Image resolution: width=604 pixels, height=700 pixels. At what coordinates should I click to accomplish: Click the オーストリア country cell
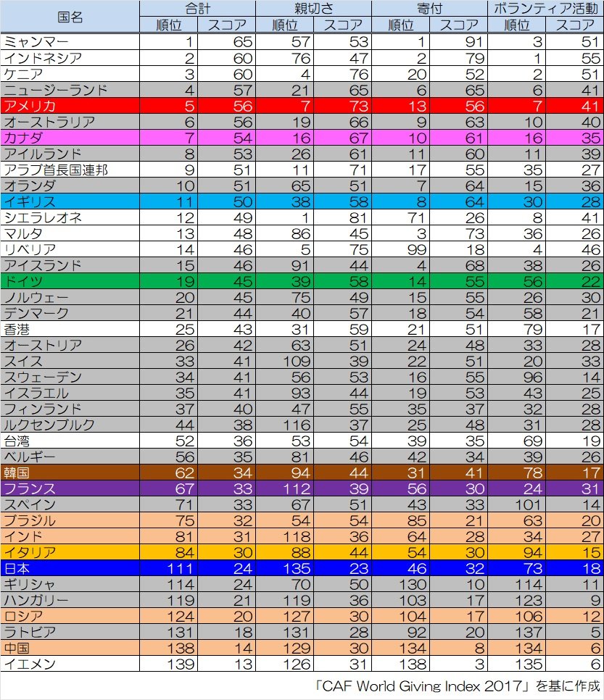[x=70, y=346]
